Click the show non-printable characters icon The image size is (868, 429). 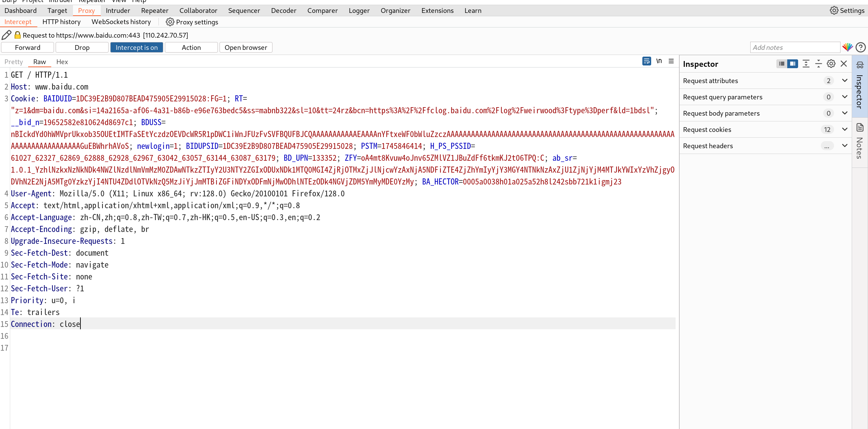tap(659, 61)
